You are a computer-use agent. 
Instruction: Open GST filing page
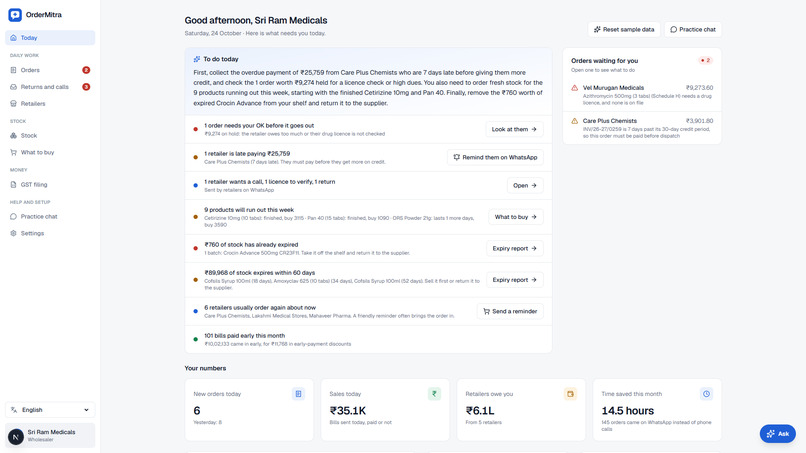pyautogui.click(x=50, y=185)
